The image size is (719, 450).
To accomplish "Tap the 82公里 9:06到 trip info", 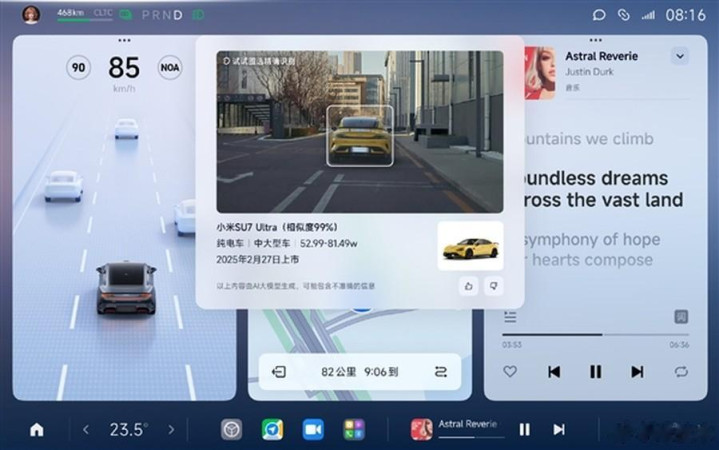I will coord(360,372).
